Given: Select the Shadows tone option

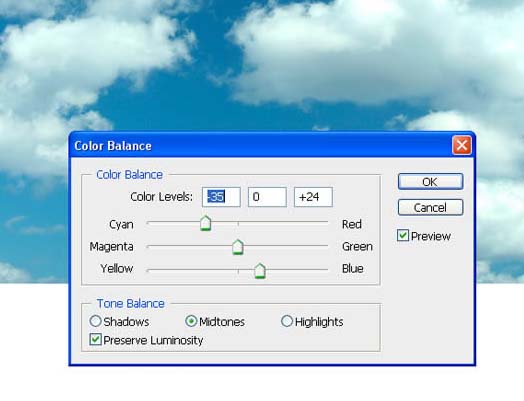Looking at the screenshot, I should coord(96,321).
